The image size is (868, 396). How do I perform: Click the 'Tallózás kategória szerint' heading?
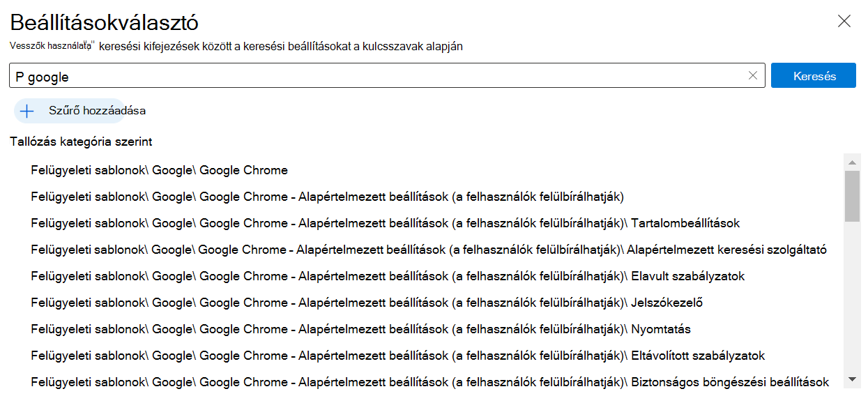pyautogui.click(x=81, y=142)
